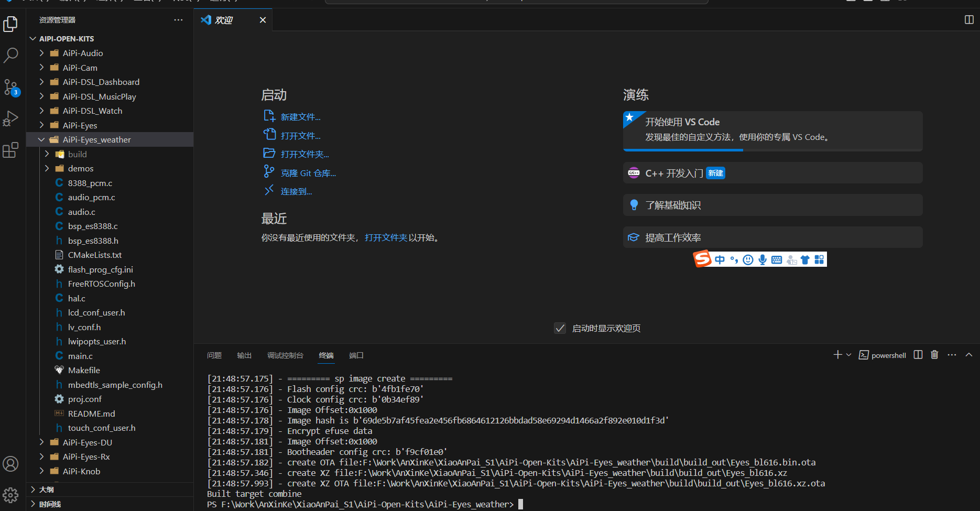Screen dimensions: 980x511
Task: Open 了解基础知识 walkthrough
Action: [x=772, y=205]
